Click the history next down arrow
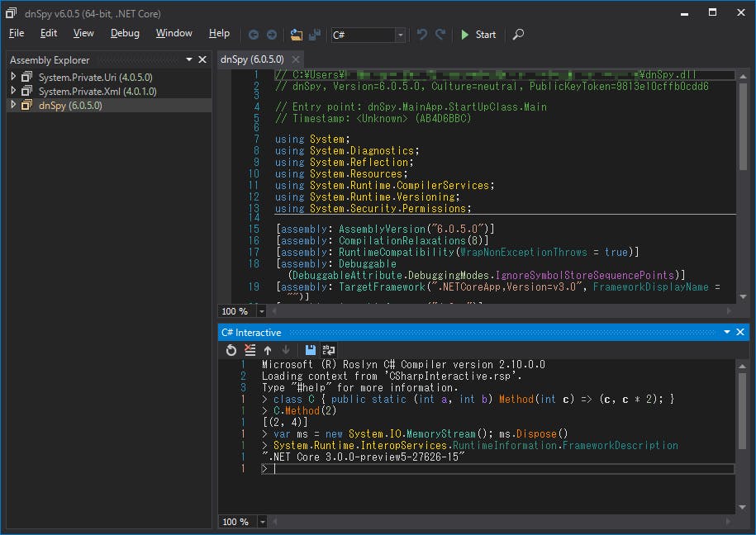This screenshot has height=535, width=756. [x=285, y=350]
